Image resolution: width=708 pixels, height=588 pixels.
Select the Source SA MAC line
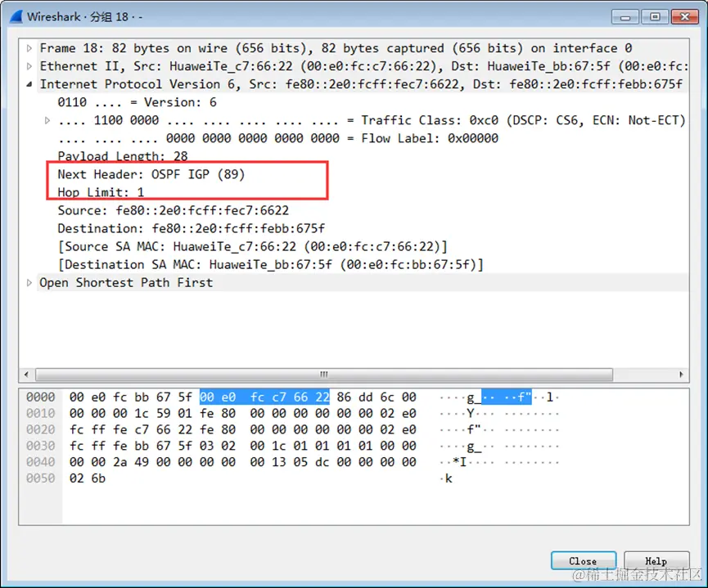(x=253, y=247)
